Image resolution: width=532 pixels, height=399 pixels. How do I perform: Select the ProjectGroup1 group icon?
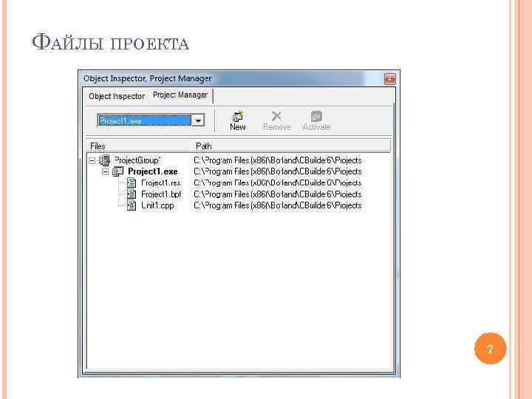105,160
